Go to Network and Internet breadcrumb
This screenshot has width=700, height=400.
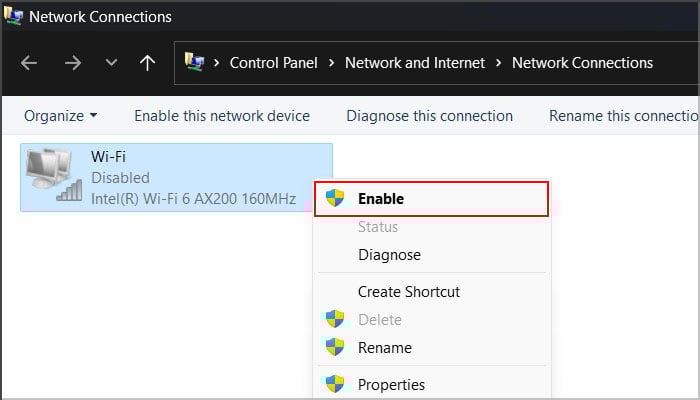415,63
